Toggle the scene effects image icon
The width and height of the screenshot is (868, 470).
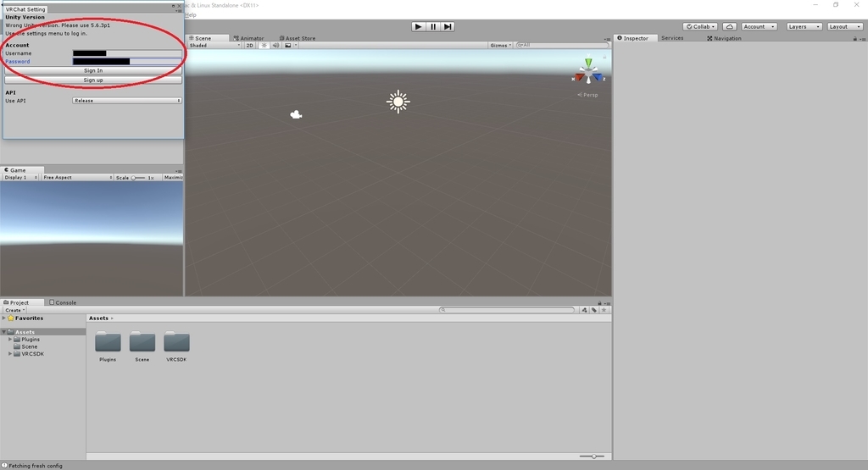pyautogui.click(x=288, y=46)
